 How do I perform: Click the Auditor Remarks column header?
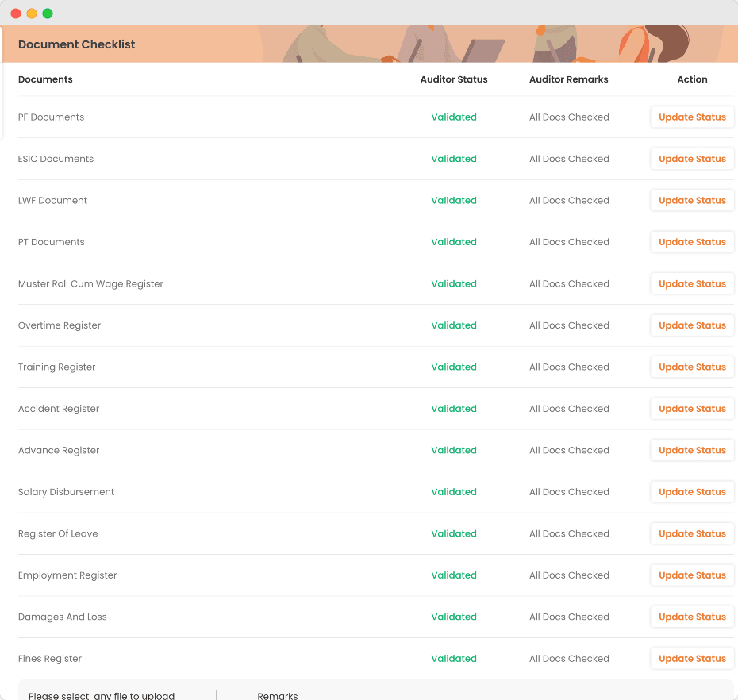pyautogui.click(x=568, y=79)
